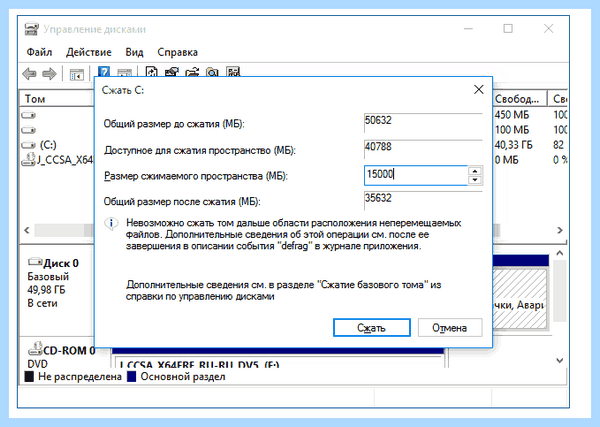Click the shrink size input field with 15000
The image size is (600, 427).
pyautogui.click(x=416, y=175)
